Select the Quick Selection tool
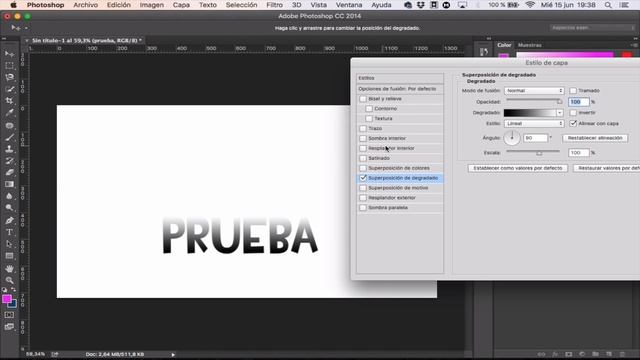Image resolution: width=640 pixels, height=360 pixels. click(9, 89)
